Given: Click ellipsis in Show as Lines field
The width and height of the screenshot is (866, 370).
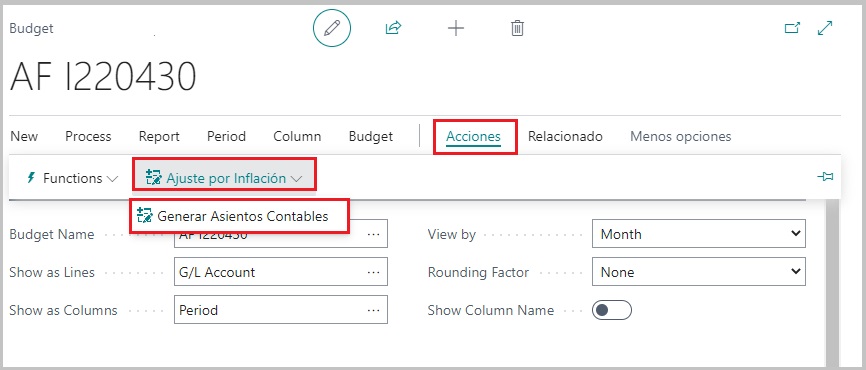Looking at the screenshot, I should [x=373, y=272].
